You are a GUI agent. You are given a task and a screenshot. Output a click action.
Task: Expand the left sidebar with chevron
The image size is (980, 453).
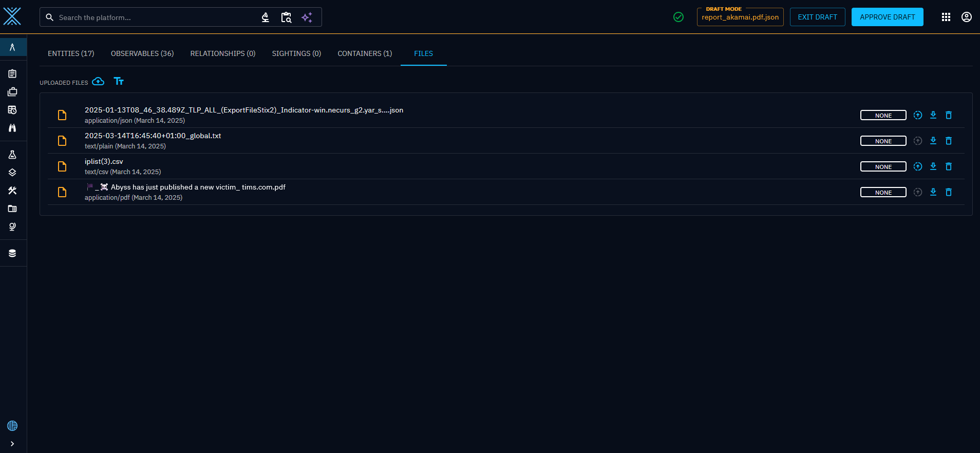(12, 444)
